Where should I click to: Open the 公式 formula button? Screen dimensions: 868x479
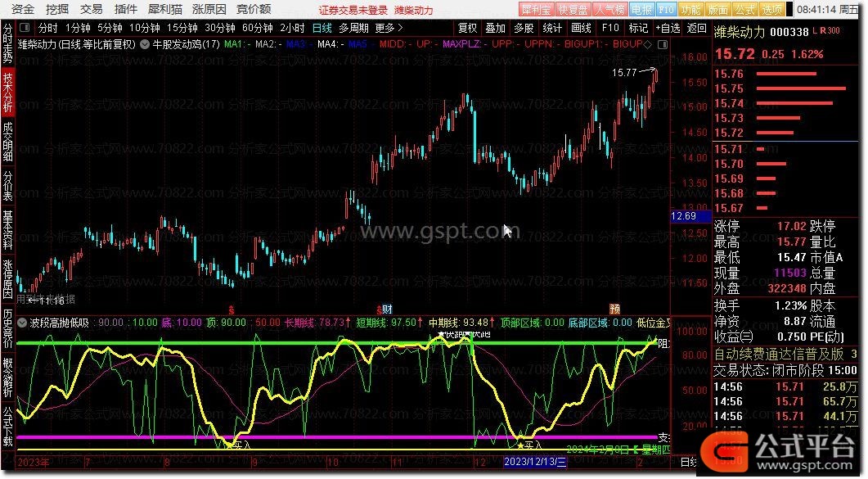pos(744,9)
